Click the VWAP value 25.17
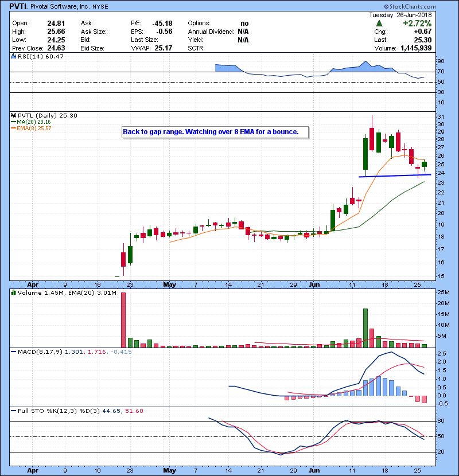This screenshot has width=459, height=476. pyautogui.click(x=164, y=48)
